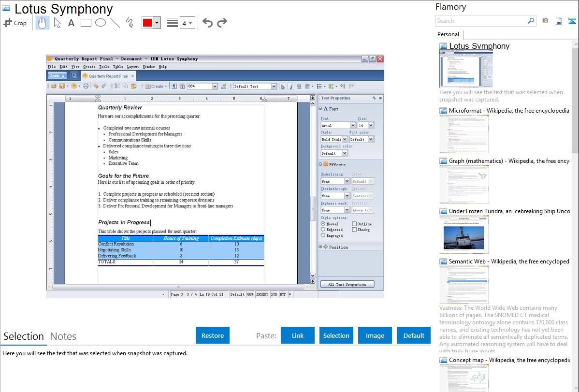Select the rectangle drawing tool

(x=86, y=23)
